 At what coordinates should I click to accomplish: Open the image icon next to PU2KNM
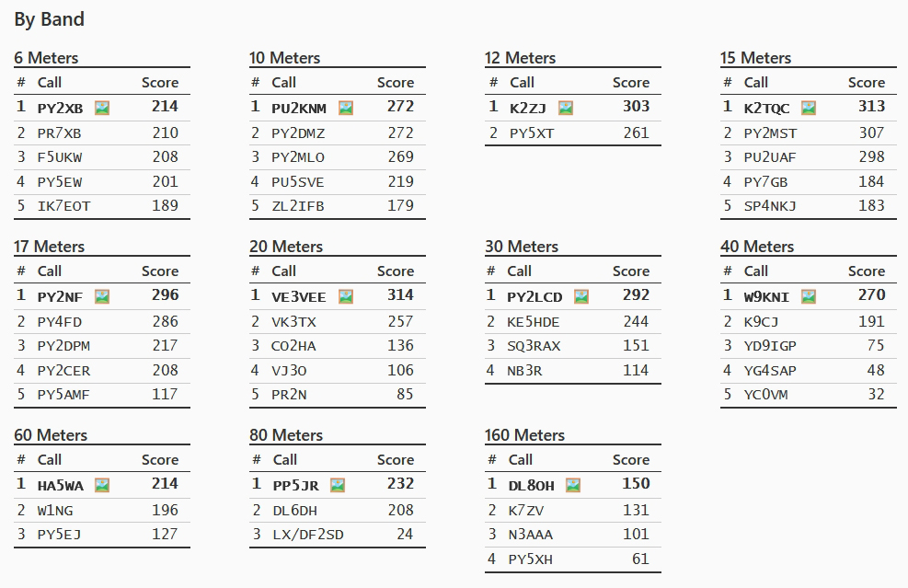[x=346, y=108]
